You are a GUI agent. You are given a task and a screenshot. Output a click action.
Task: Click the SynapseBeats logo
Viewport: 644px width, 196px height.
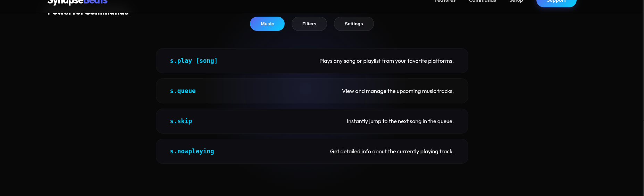(x=77, y=2)
